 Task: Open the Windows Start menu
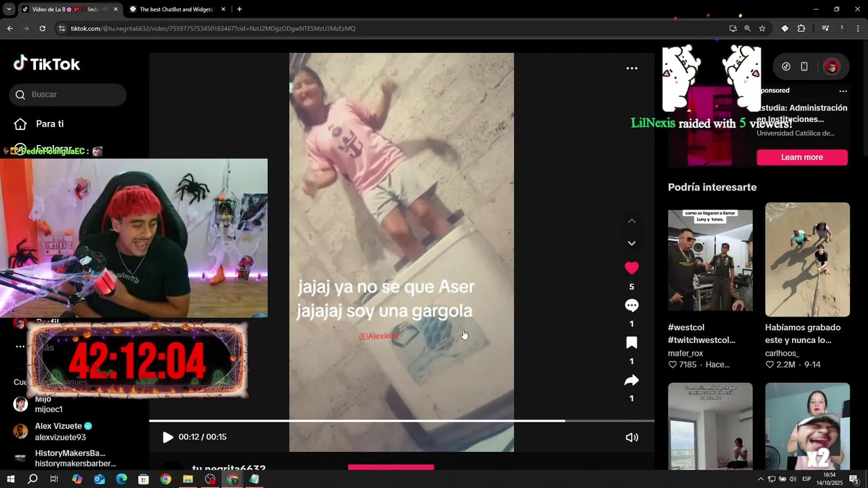pos(10,479)
